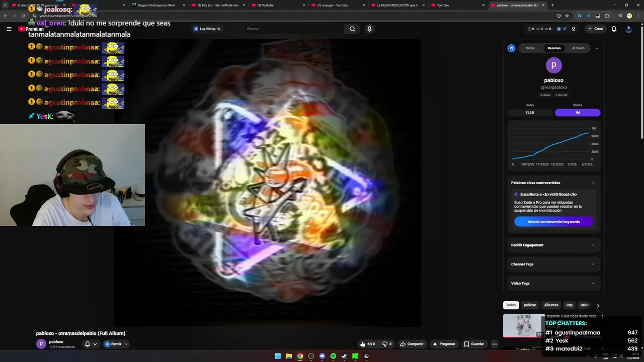Click the Buscar search field
The image size is (644, 362).
[x=294, y=29]
